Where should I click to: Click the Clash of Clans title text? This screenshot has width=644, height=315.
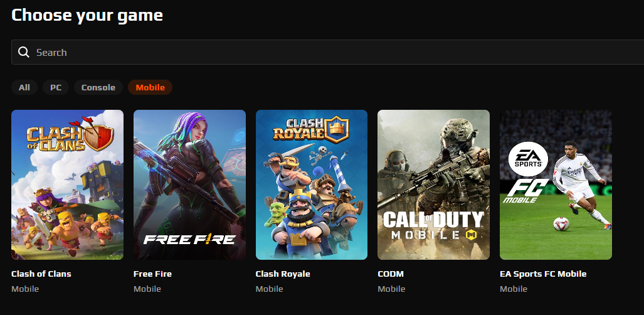pyautogui.click(x=41, y=274)
